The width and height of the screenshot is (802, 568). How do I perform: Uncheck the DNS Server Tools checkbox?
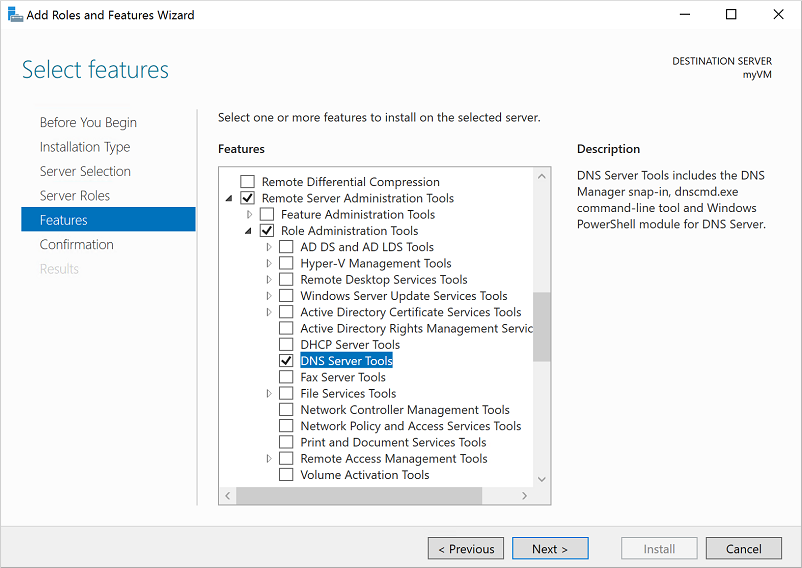(286, 361)
